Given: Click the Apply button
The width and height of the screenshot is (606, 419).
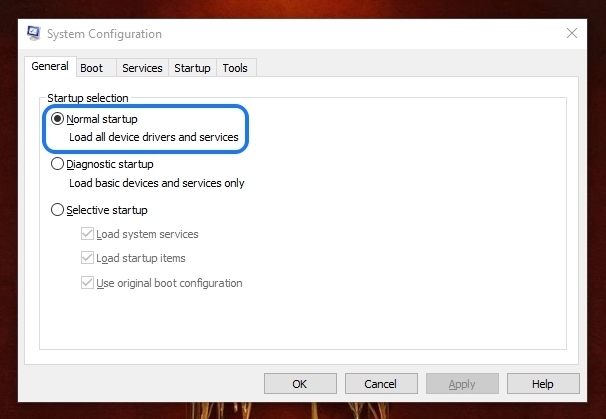Looking at the screenshot, I should 462,383.
